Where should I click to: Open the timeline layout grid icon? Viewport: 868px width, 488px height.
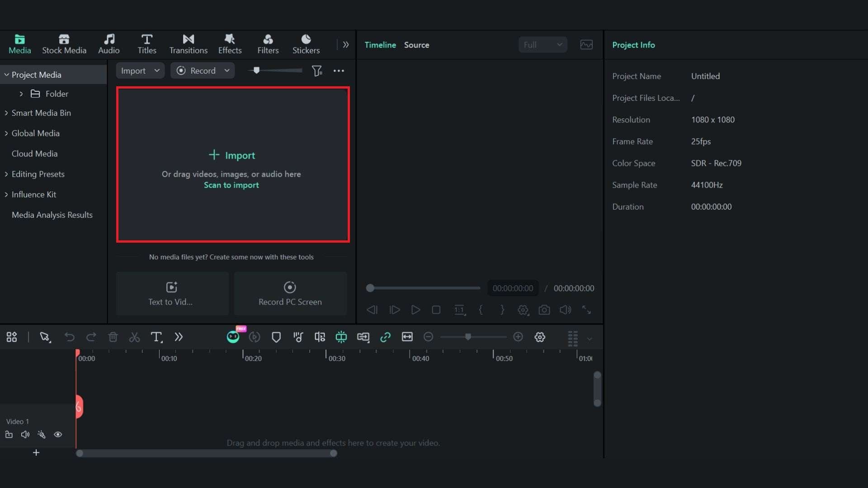pos(12,337)
